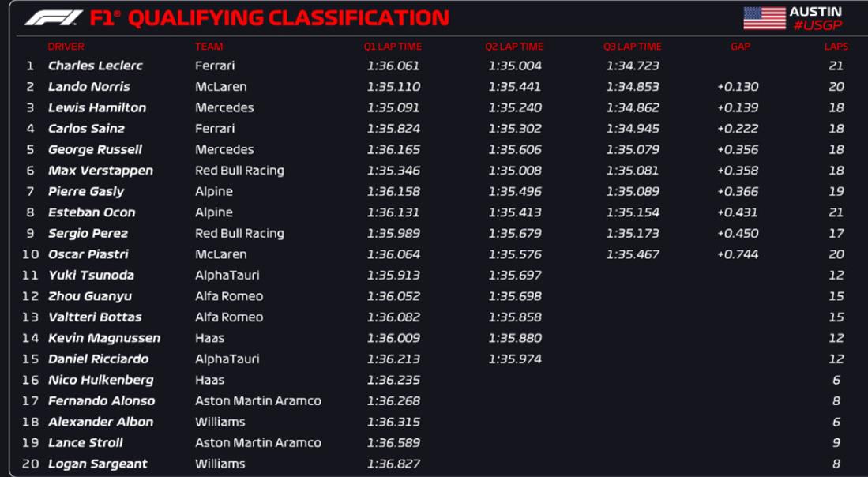Screen dimensions: 868x477
Task: Click the F1 logo icon
Action: tap(53, 17)
